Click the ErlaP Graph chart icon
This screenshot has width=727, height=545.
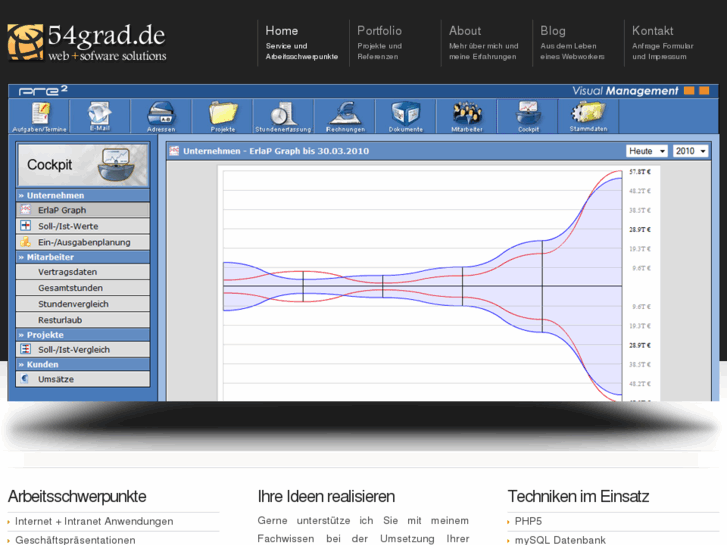click(26, 210)
